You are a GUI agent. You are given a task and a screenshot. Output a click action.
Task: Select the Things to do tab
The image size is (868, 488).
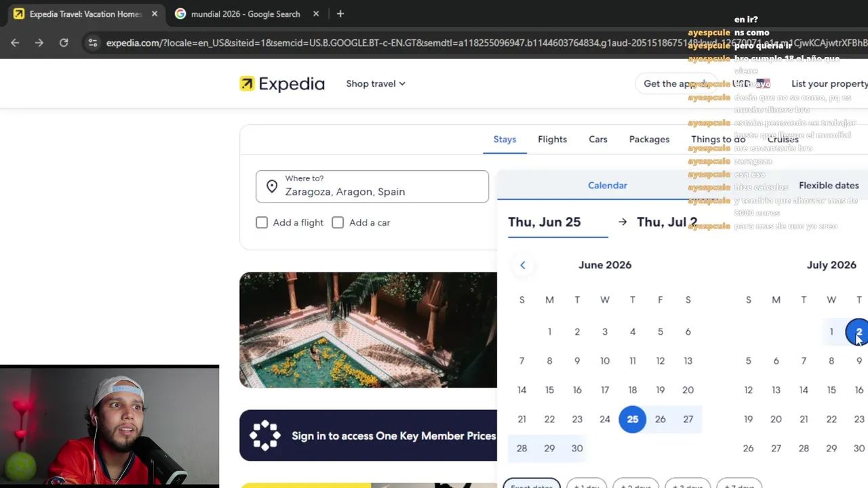(718, 139)
